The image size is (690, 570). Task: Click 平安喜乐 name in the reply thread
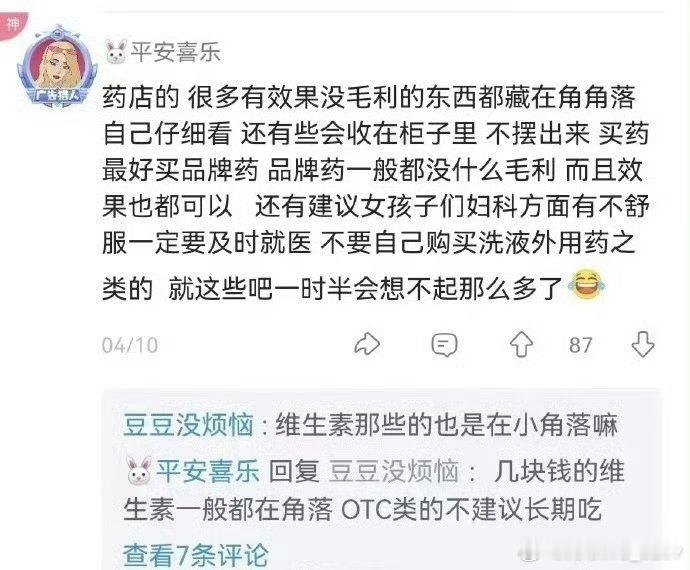208,471
